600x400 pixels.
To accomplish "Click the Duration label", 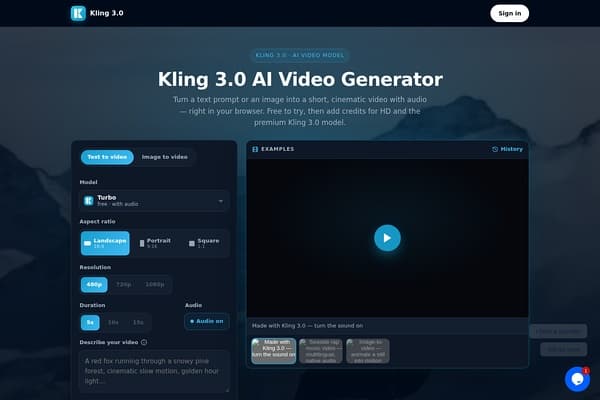I will click(92, 305).
